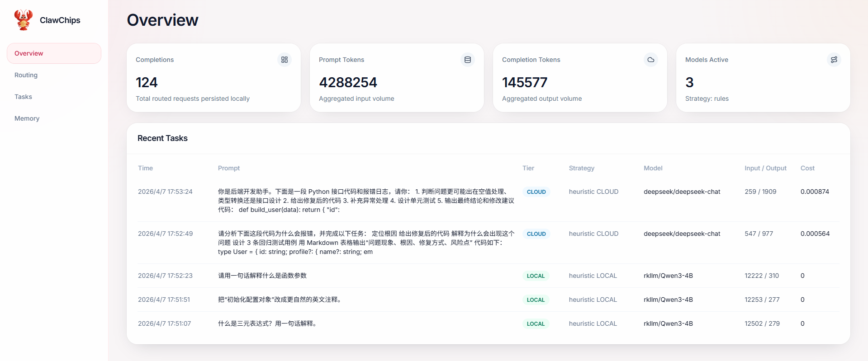The width and height of the screenshot is (868, 361).
Task: Click the prompt 请用一句话解释什么是函数参数
Action: [262, 276]
